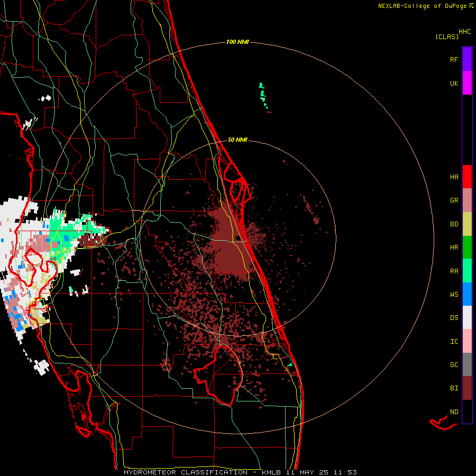This screenshot has height=476, width=476.
Task: Click the RF purple legend swatch
Action: click(467, 59)
